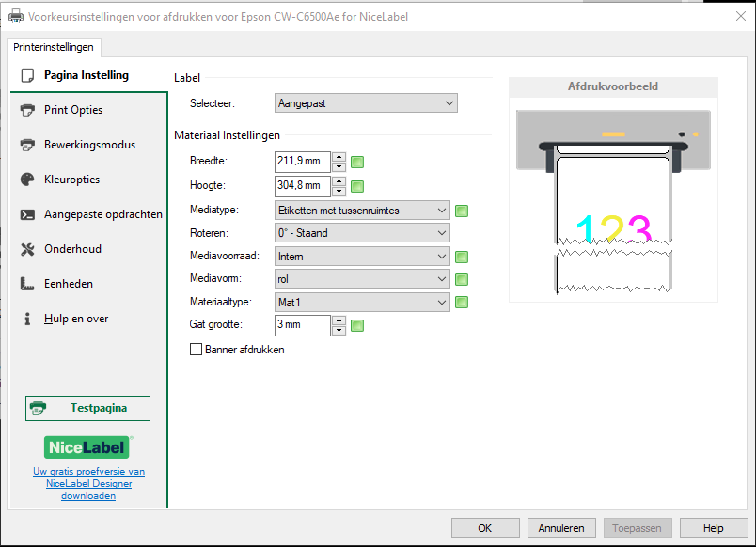Open the Roteren dropdown
756x547 pixels.
(362, 233)
